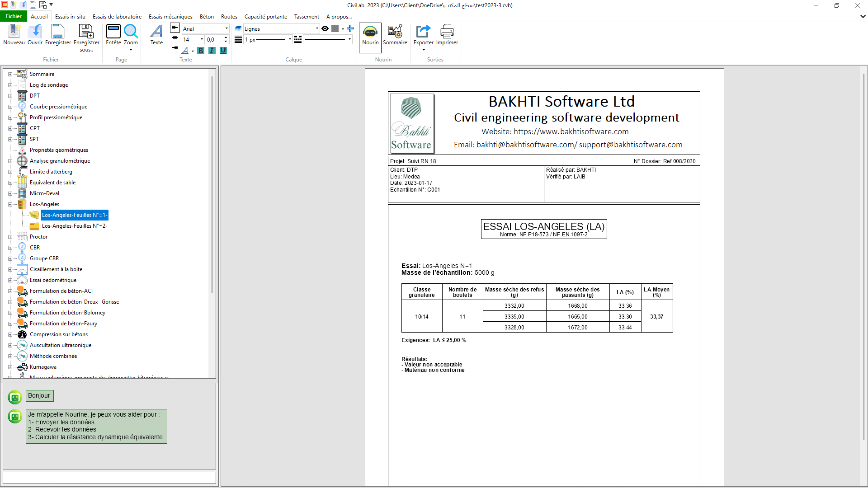Open the Fichier menu
Screen dimensions: 868x488
14,16
